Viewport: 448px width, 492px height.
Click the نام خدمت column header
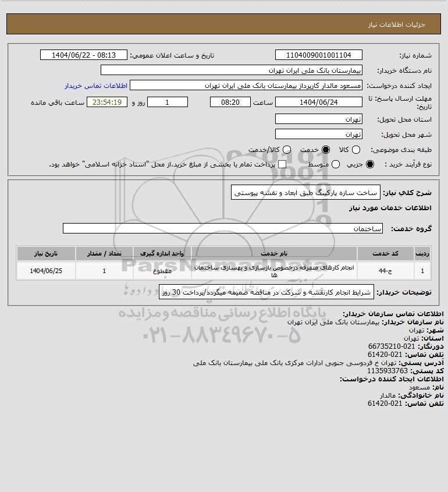point(274,253)
